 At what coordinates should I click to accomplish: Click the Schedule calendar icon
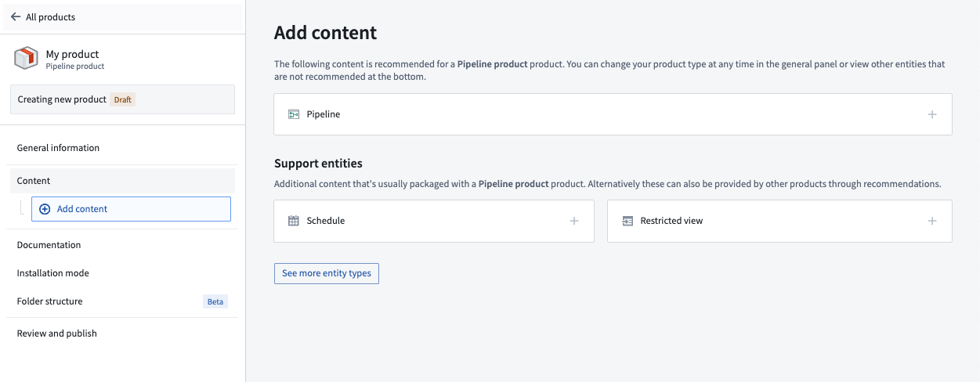pos(294,221)
